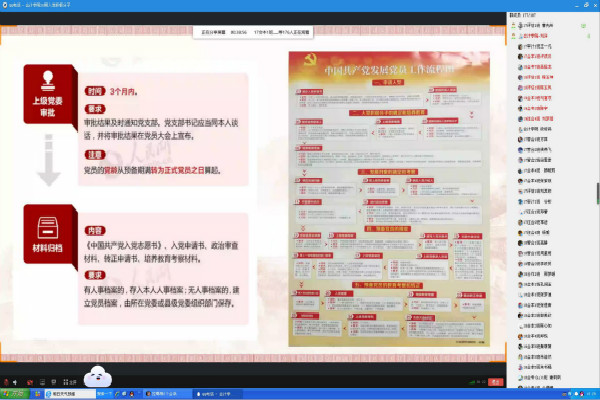Click the red screen-share icon in call toolbar

coord(30,382)
